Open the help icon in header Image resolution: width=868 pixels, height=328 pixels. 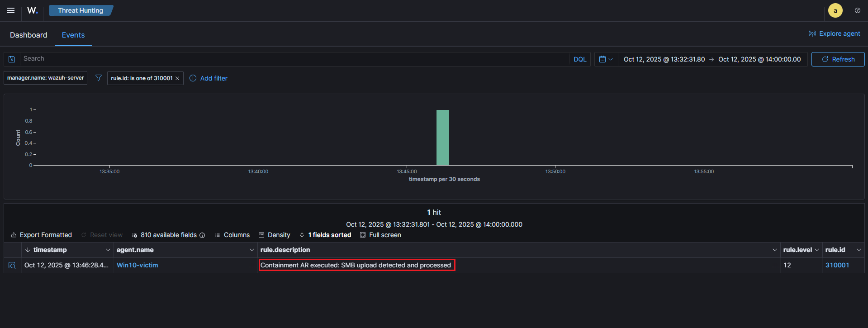pyautogui.click(x=857, y=10)
